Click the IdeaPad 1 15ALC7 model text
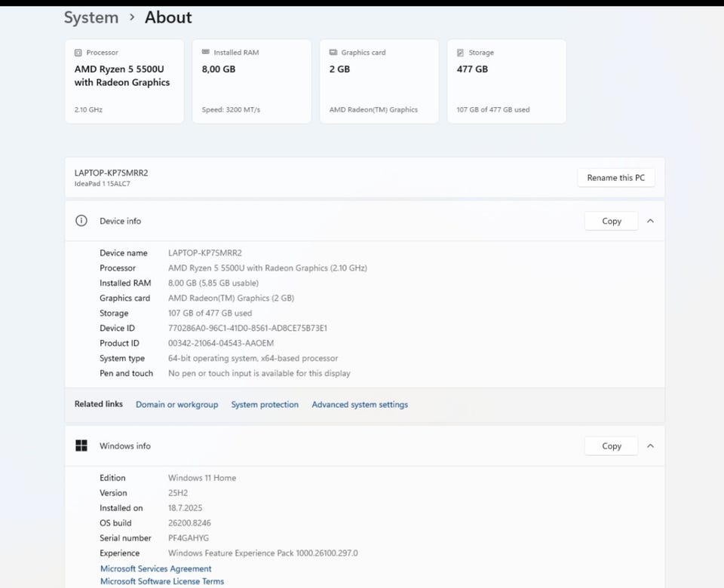 pyautogui.click(x=102, y=184)
